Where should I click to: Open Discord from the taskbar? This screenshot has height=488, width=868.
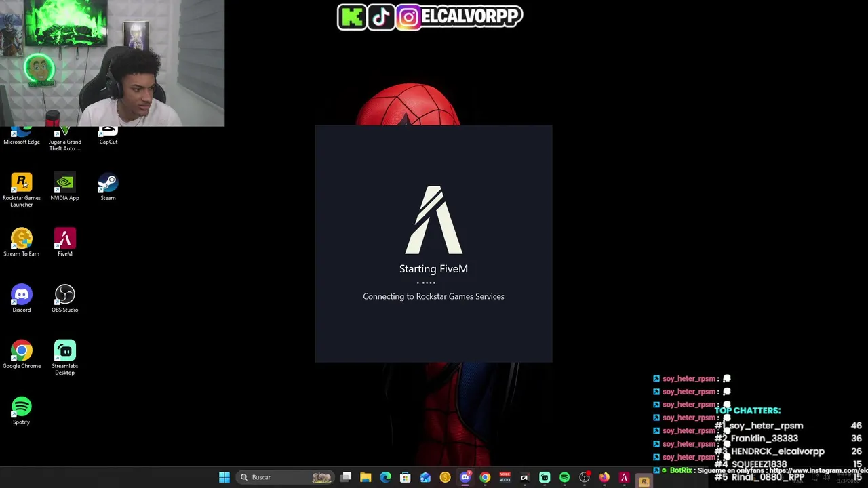pos(465,477)
